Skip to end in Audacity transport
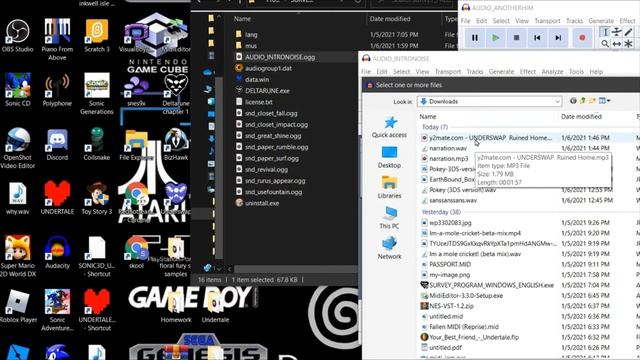The height and width of the screenshot is (360, 640). pyautogui.click(x=558, y=38)
